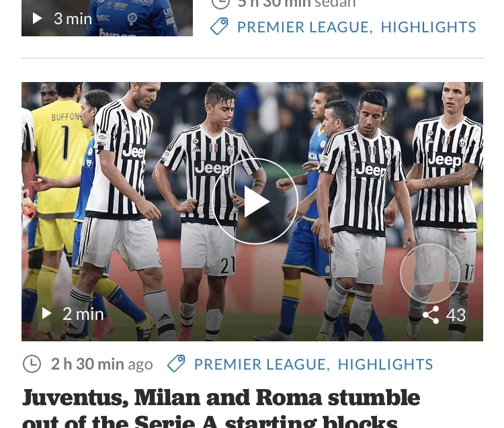Viewport: 504px width, 428px height.
Task: Open the PREMIER LEAGUE tag under the Juventus video
Action: pyautogui.click(x=262, y=364)
